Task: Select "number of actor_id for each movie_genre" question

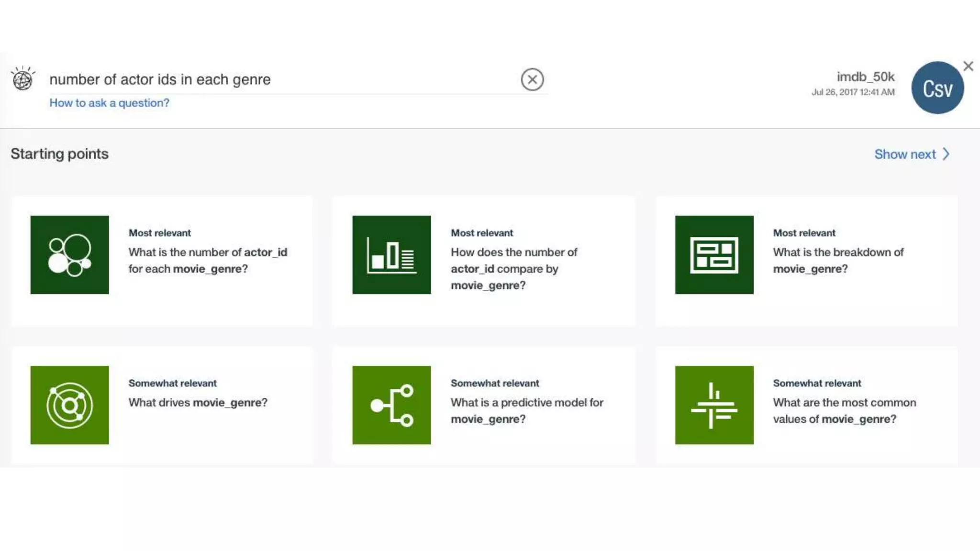Action: click(208, 260)
